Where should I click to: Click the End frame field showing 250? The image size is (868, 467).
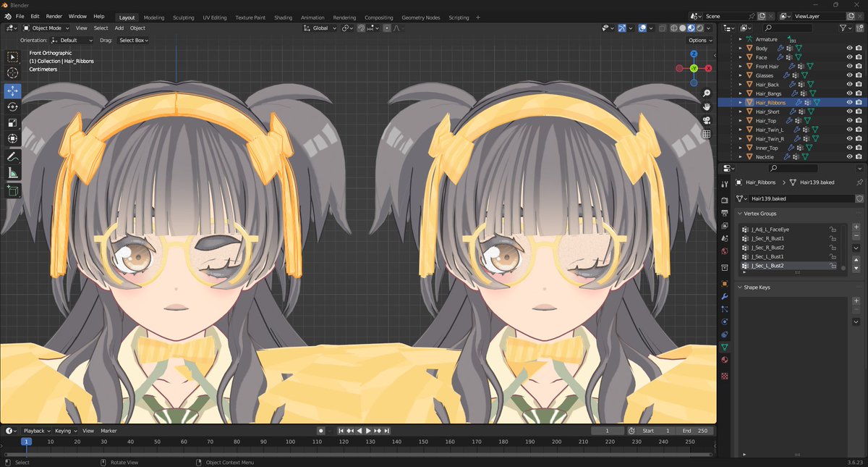(x=694, y=431)
